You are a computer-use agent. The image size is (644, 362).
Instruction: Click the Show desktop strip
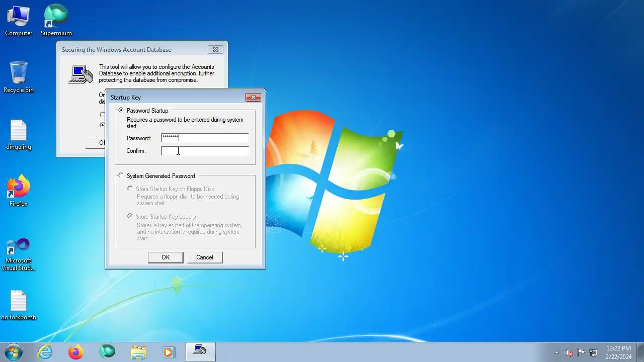(x=640, y=352)
